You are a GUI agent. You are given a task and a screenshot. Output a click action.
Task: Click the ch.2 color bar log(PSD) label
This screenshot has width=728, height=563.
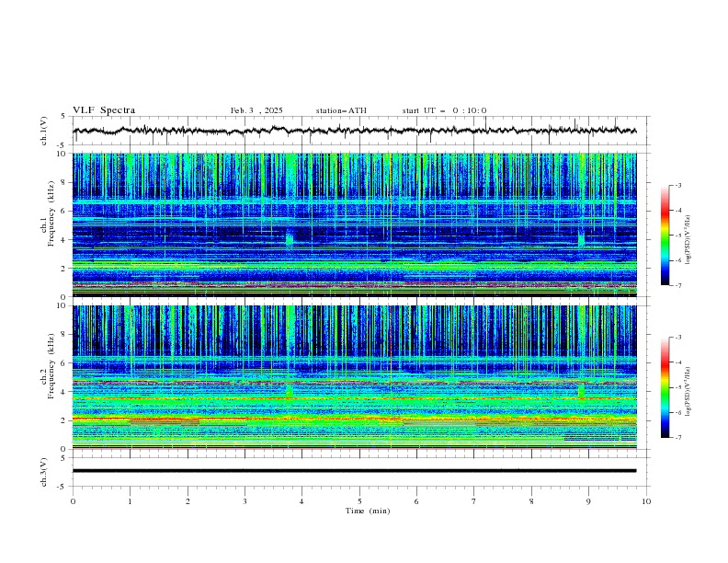click(688, 392)
